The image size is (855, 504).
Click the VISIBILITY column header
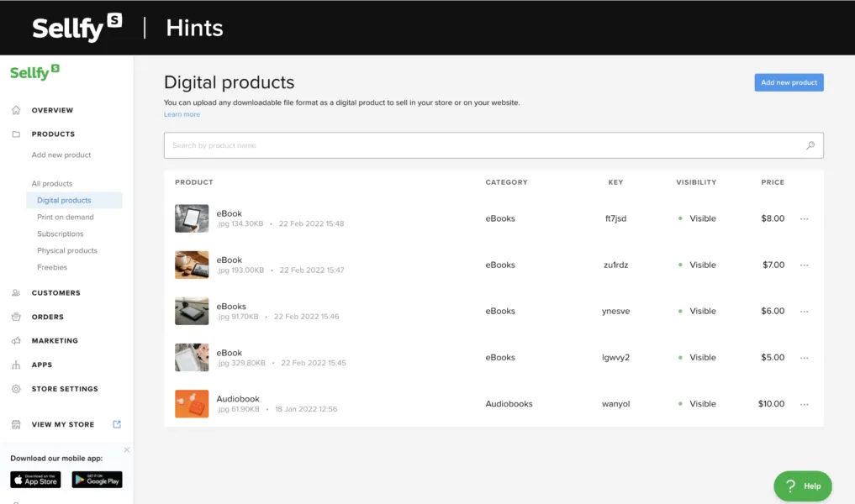tap(696, 182)
